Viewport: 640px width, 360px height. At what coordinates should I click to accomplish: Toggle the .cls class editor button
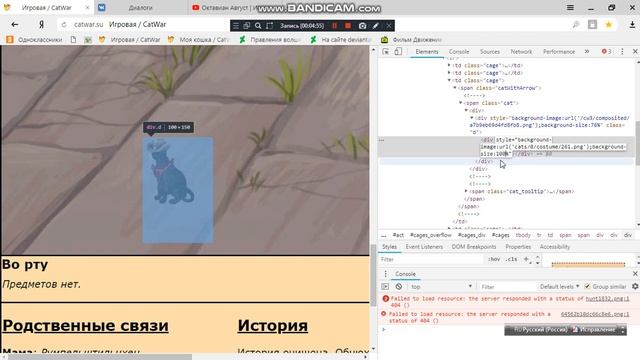[x=511, y=259]
